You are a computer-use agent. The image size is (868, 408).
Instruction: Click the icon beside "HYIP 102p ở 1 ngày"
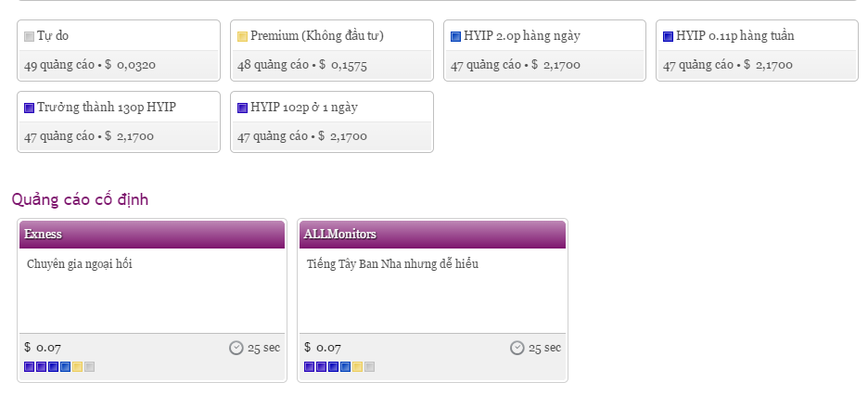(x=243, y=108)
